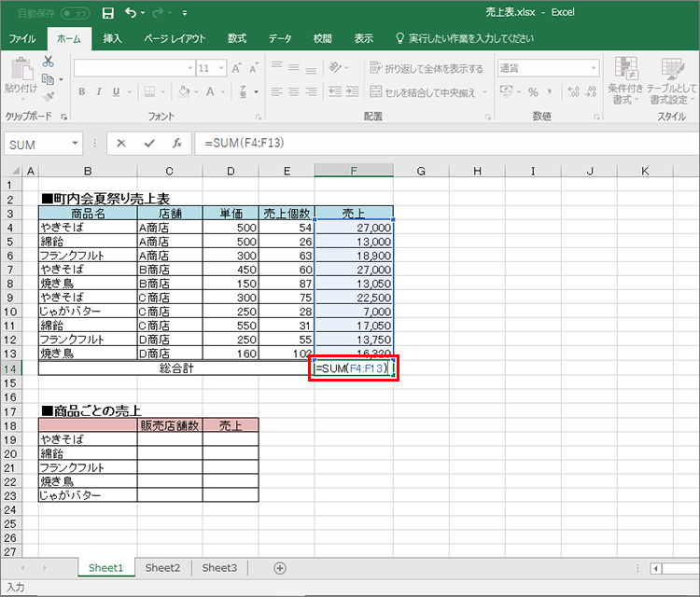This screenshot has width=700, height=597.
Task: Toggle Bold formatting button
Action: point(82,92)
